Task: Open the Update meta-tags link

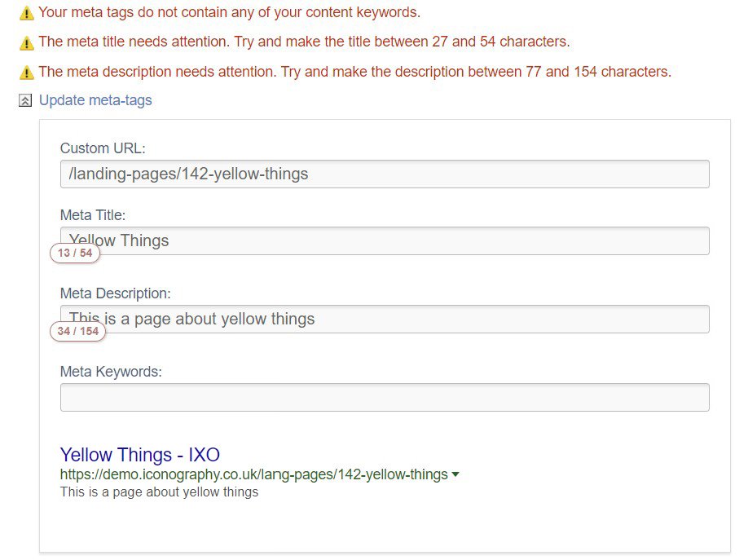Action: pos(95,100)
